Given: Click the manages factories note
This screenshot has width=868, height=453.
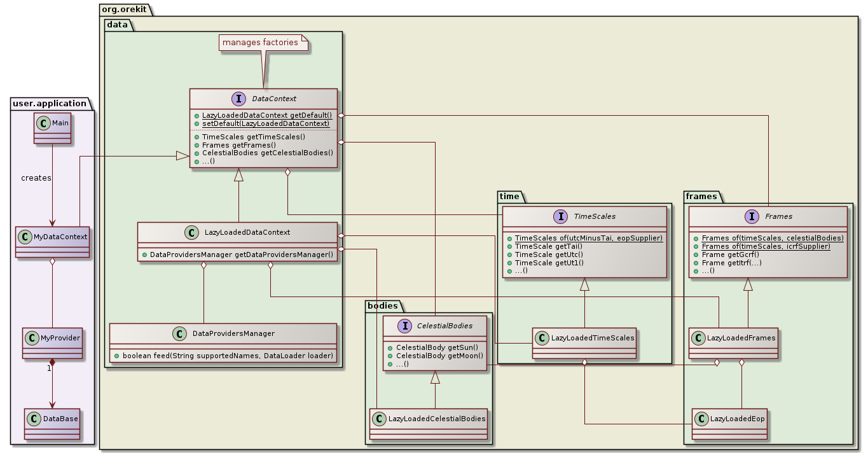Looking at the screenshot, I should pyautogui.click(x=262, y=42).
